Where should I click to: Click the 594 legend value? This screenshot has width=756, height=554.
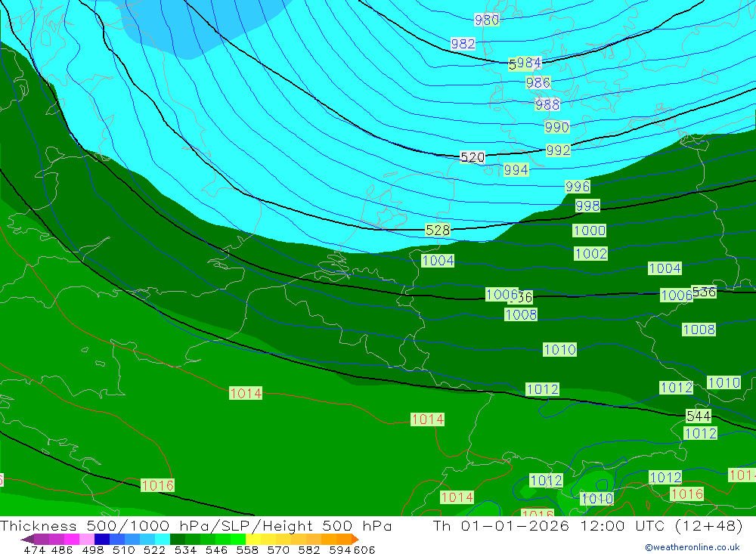[x=340, y=550]
